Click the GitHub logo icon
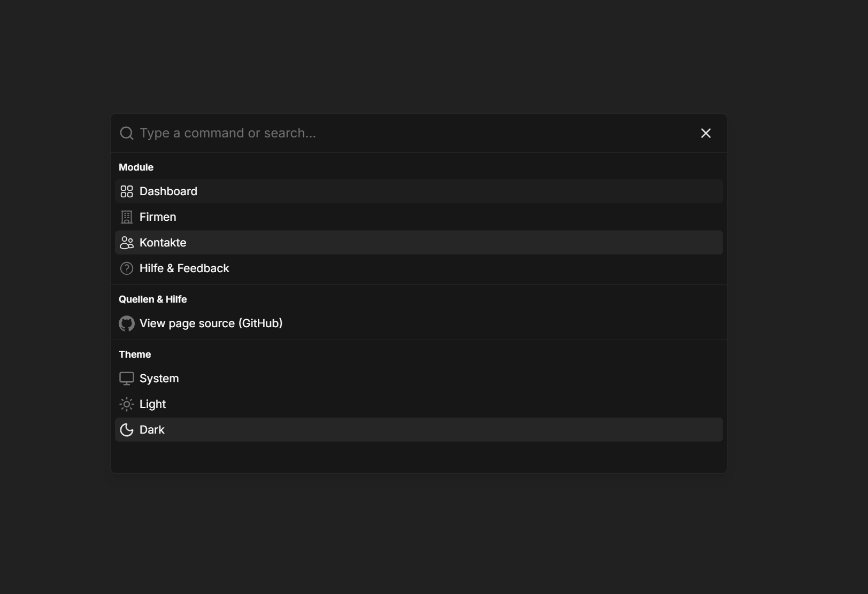 click(x=126, y=323)
